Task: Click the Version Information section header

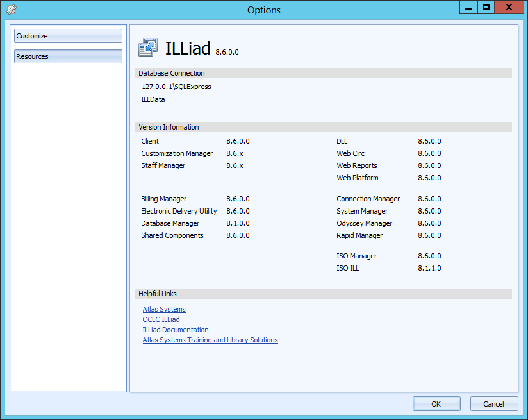Action: tap(323, 127)
